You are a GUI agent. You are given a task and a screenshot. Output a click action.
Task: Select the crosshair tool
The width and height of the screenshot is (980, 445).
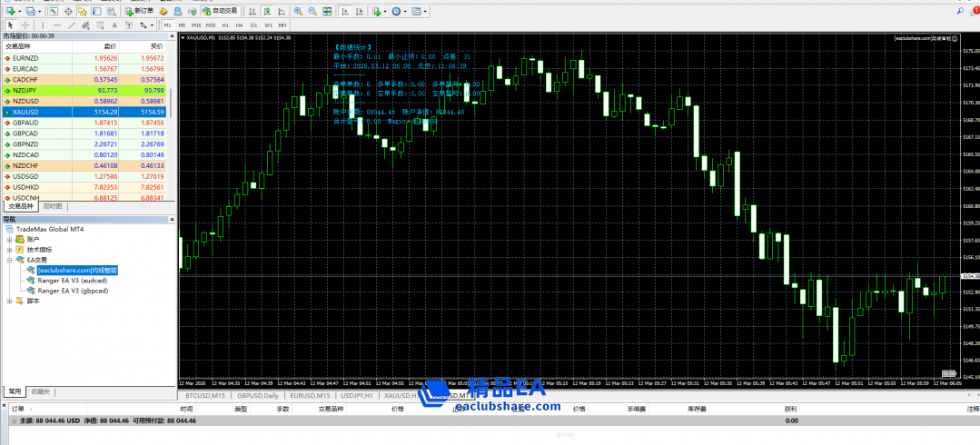[25, 25]
